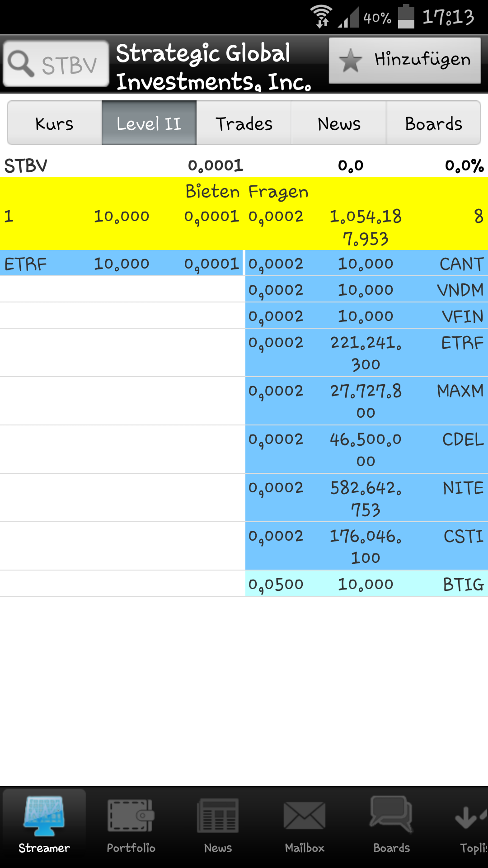Select the CANT ask entry
Screen dimensions: 488x868
366,263
